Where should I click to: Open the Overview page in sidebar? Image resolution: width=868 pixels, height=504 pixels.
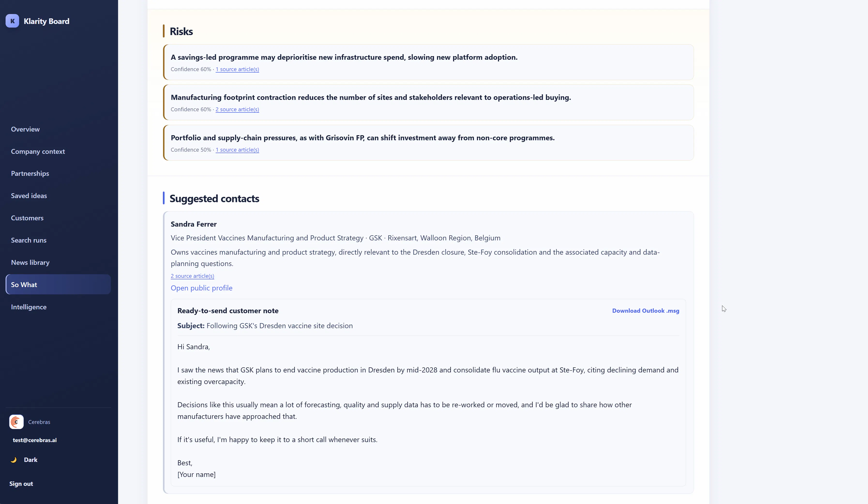(25, 129)
